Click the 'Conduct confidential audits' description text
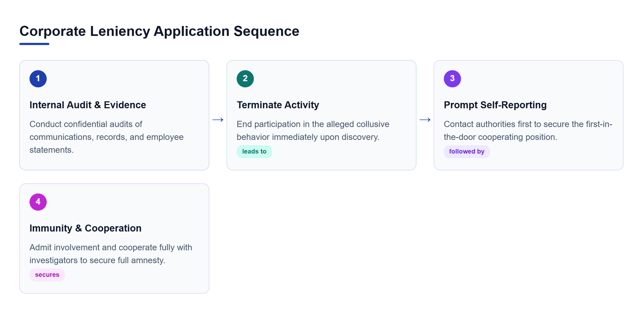The height and width of the screenshot is (313, 644). [107, 137]
